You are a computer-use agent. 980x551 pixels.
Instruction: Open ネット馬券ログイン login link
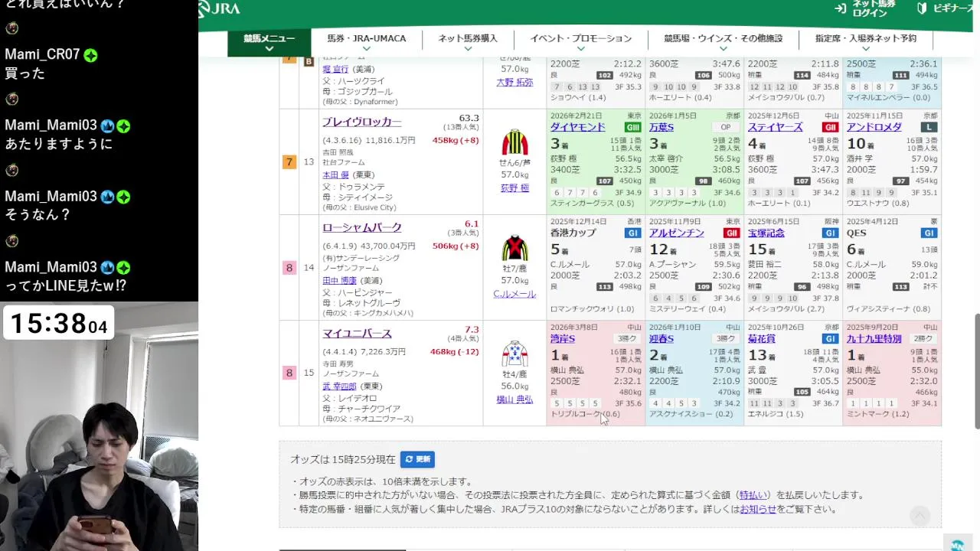[x=865, y=8]
